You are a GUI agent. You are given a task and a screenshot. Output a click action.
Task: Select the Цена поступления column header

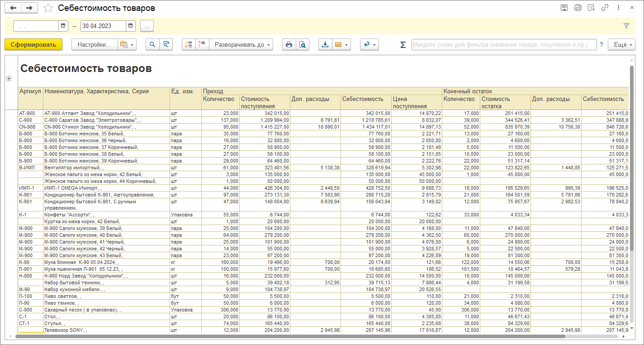tap(417, 102)
